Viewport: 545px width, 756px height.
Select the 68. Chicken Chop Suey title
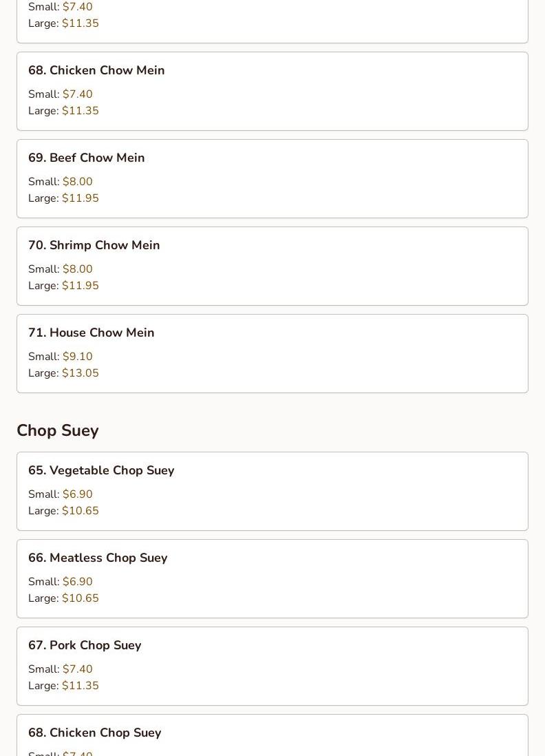point(95,733)
